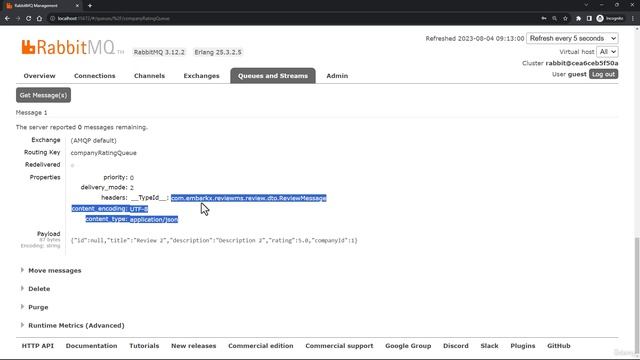The image size is (640, 360).
Task: Switch to the Channels tab
Action: (149, 76)
